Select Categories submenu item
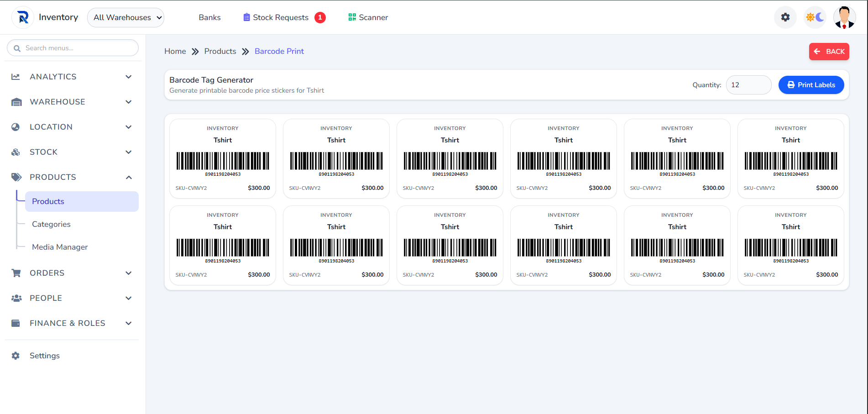 [51, 224]
